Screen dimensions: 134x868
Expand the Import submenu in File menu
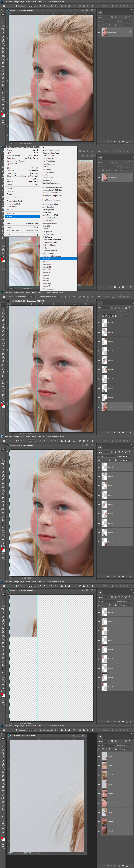22,219
